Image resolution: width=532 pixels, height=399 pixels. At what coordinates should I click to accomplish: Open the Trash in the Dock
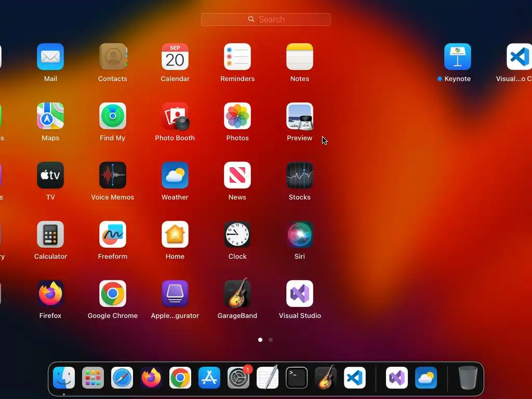(468, 378)
